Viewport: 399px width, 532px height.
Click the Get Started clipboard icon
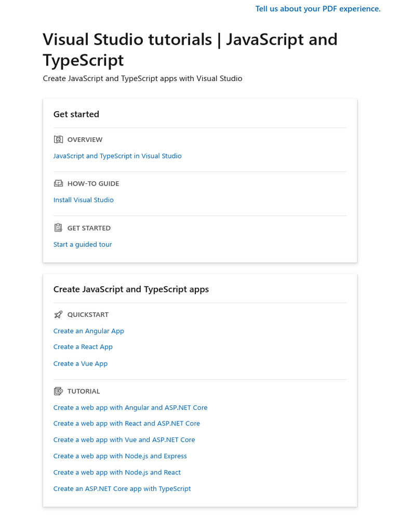tap(58, 228)
